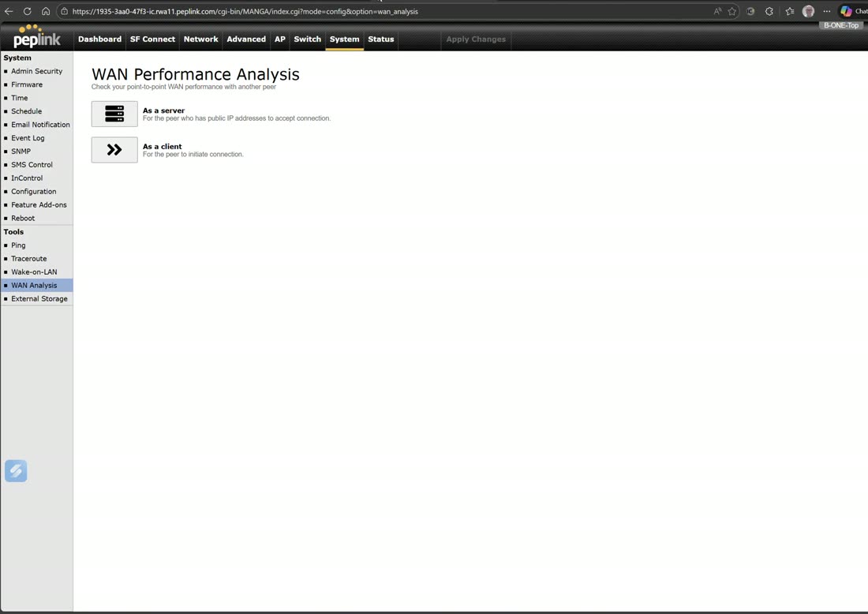Open Copilot Chat icon
This screenshot has width=868, height=614.
click(x=847, y=11)
